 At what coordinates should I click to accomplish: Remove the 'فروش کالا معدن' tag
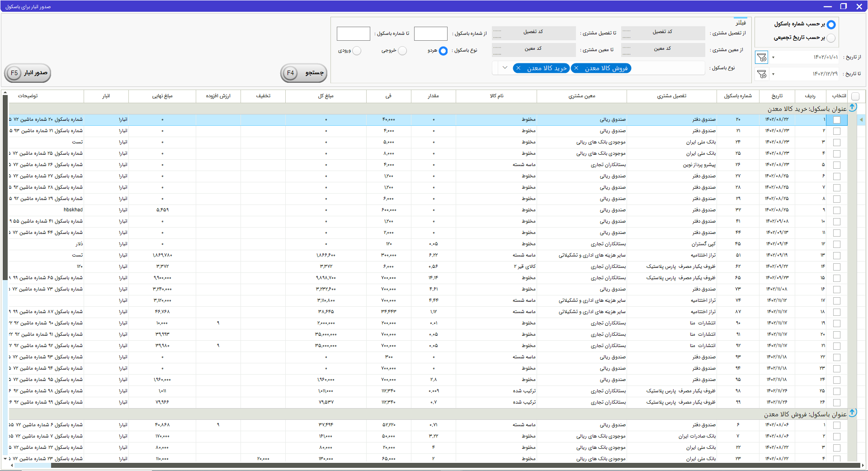(576, 68)
